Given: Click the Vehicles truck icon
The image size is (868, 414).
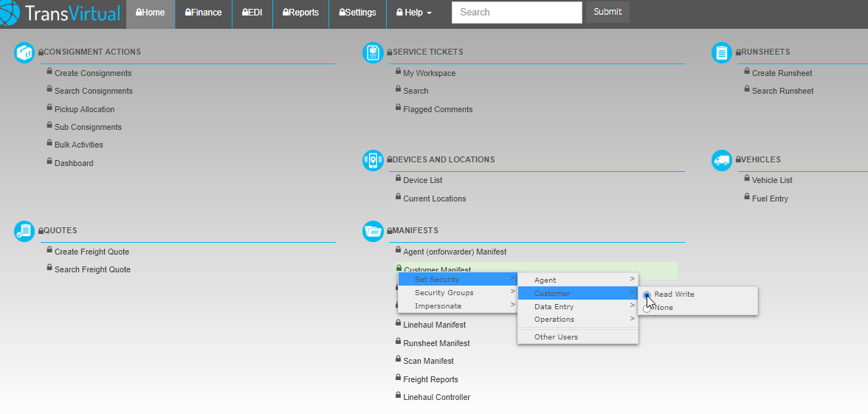Looking at the screenshot, I should (722, 160).
